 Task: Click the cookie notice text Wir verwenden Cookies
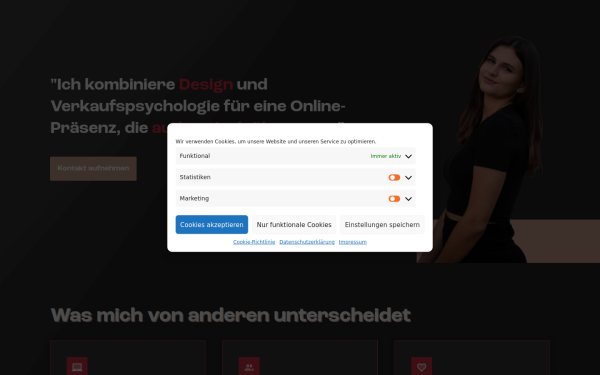tap(276, 142)
